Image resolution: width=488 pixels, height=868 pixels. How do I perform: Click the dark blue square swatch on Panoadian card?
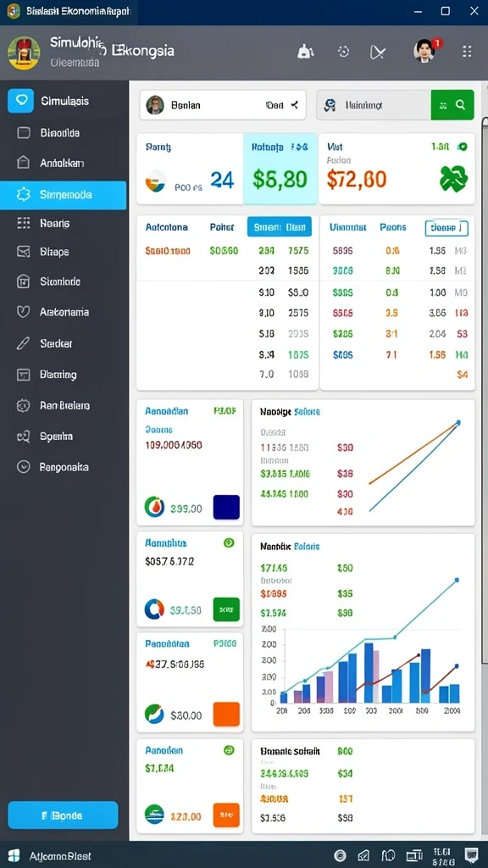[226, 507]
